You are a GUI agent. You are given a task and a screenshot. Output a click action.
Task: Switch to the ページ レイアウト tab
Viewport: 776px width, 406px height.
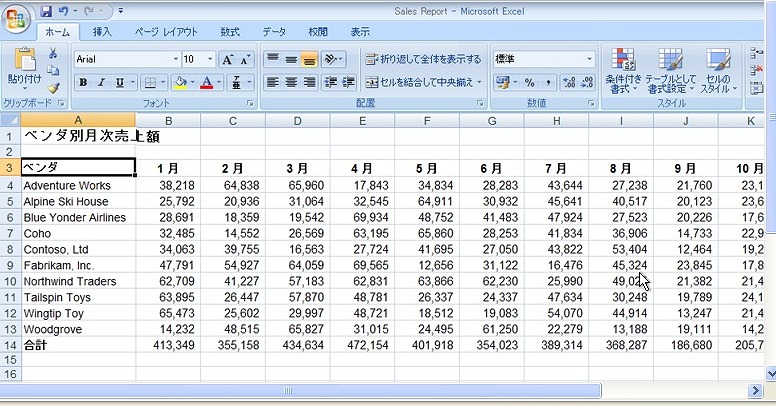point(166,32)
